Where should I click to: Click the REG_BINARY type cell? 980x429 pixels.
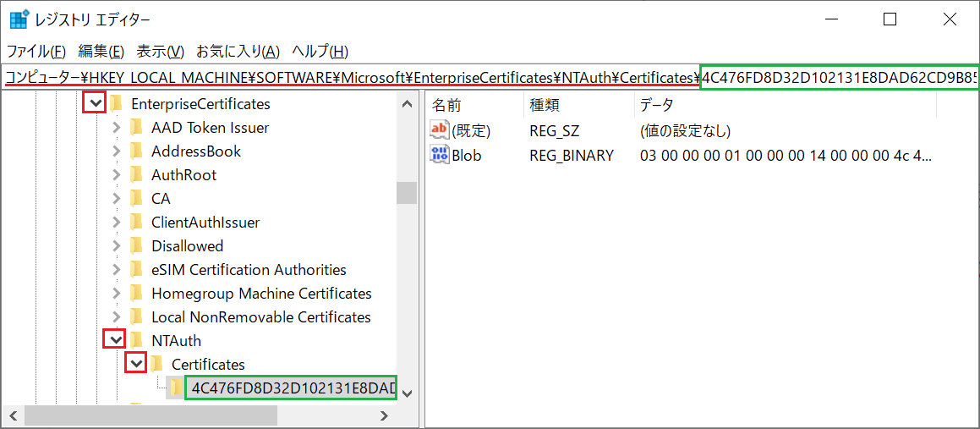pos(572,155)
